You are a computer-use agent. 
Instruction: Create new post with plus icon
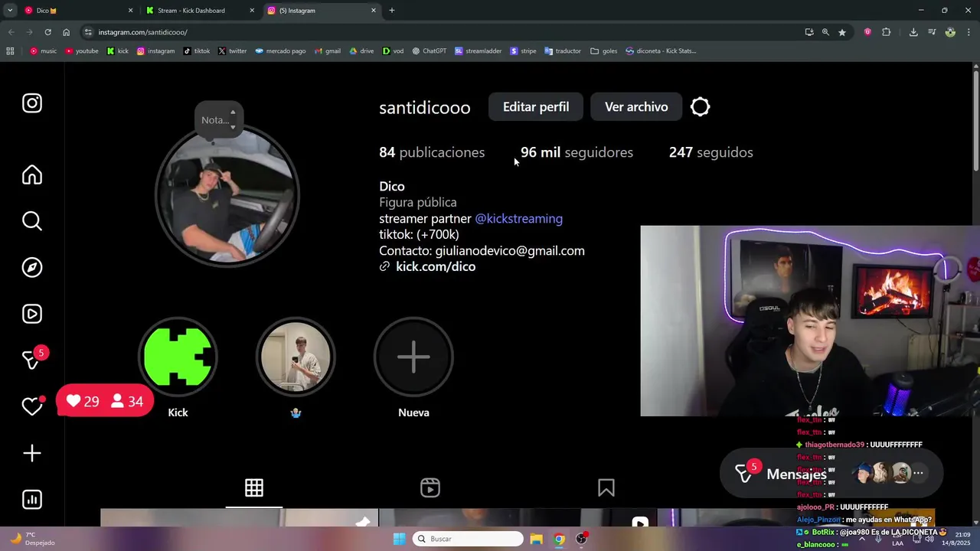pyautogui.click(x=32, y=453)
